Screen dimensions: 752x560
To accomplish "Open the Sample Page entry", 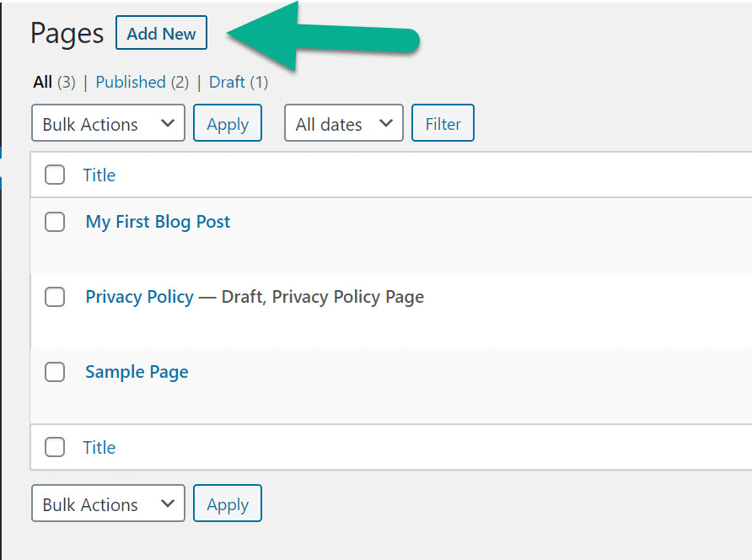I will [137, 371].
